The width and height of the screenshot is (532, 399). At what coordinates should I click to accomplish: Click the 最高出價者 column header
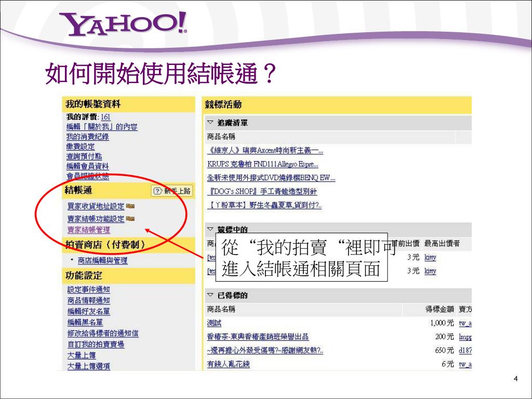click(442, 243)
